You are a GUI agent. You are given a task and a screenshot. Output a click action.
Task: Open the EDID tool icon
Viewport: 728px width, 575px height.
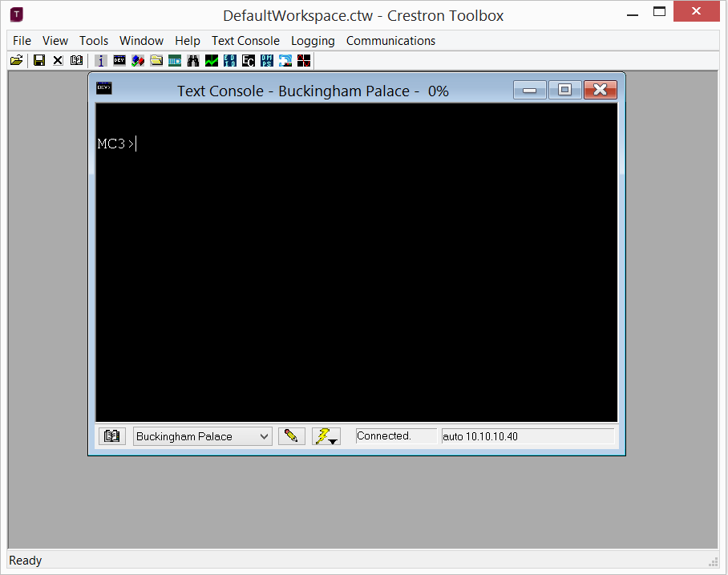tap(230, 60)
